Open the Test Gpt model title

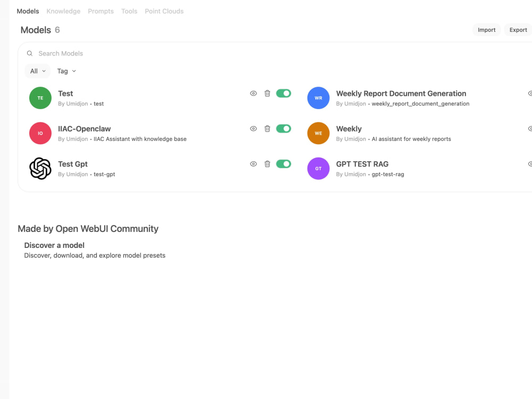[72, 164]
